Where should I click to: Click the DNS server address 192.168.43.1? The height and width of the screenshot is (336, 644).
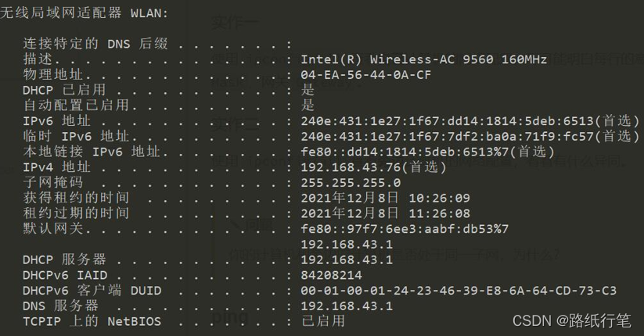pos(347,306)
